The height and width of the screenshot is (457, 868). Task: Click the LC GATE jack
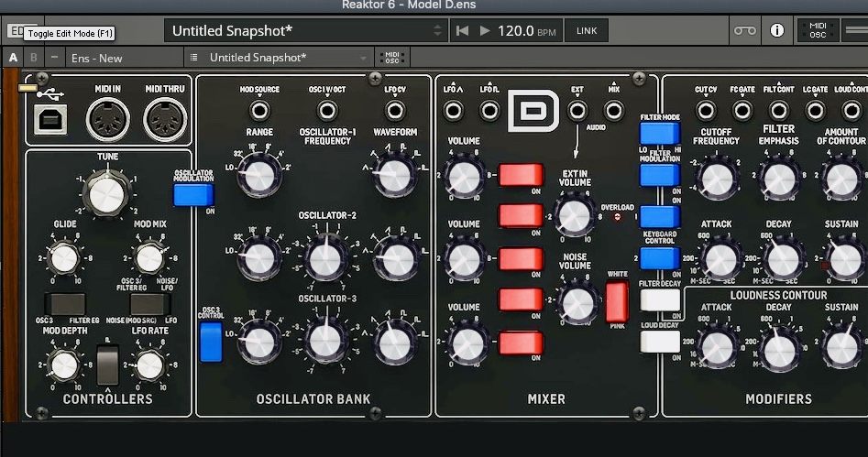point(816,111)
